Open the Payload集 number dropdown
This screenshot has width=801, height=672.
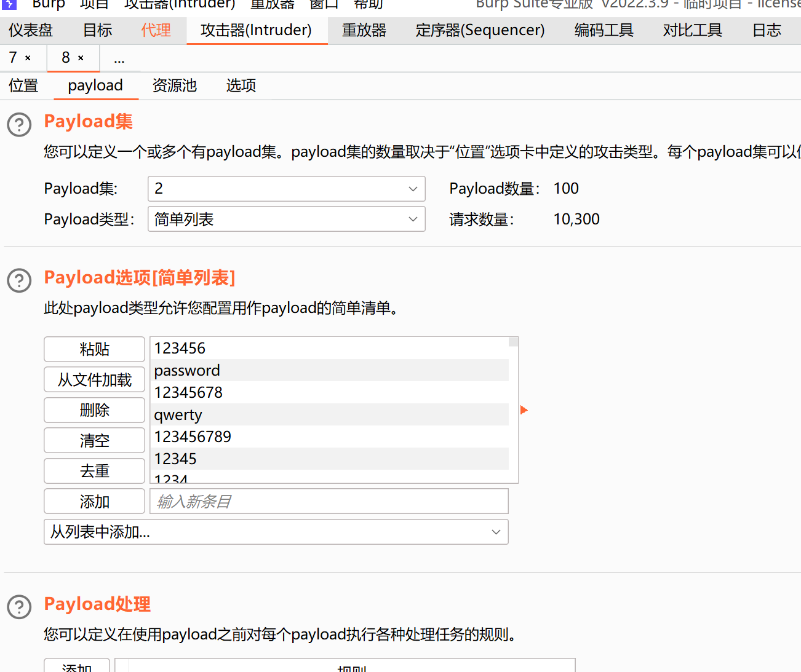click(x=287, y=189)
